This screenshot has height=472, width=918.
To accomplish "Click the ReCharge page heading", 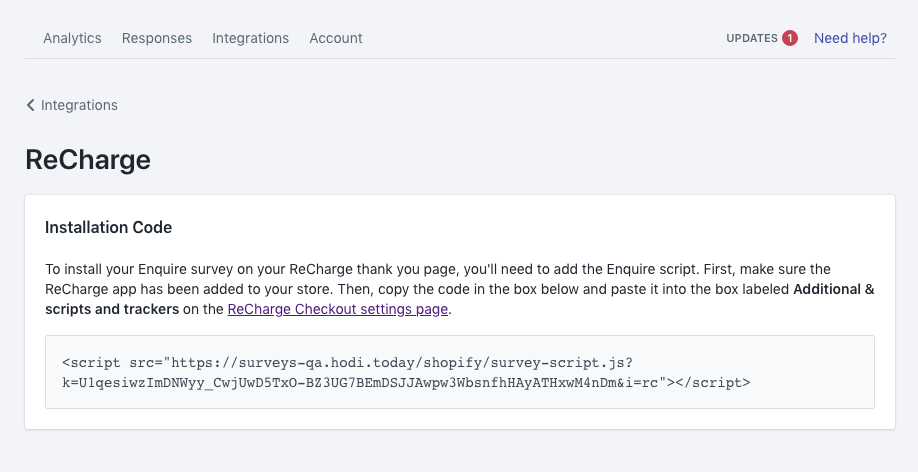I will [88, 160].
